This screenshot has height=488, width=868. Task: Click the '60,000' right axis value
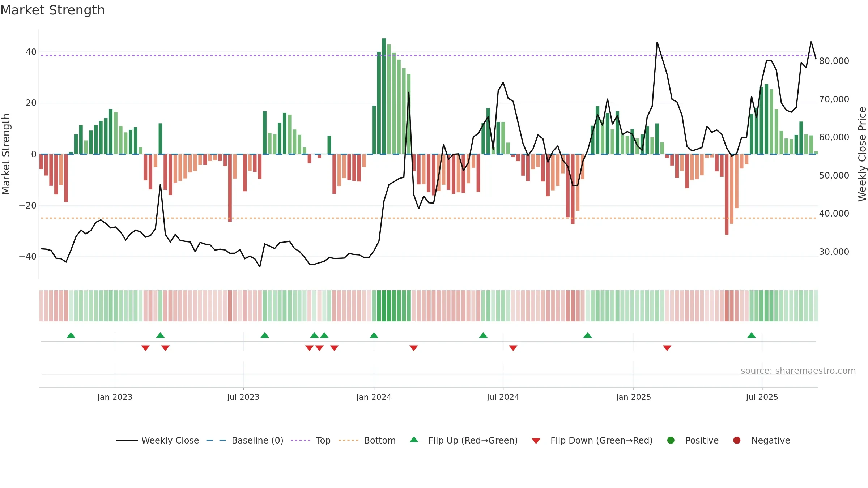pos(834,137)
